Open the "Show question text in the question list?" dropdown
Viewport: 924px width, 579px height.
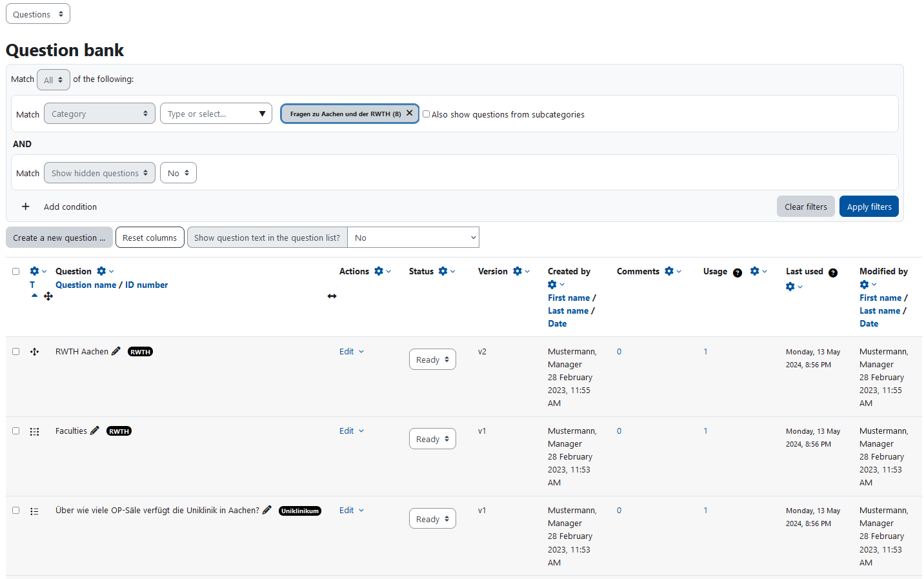[413, 237]
